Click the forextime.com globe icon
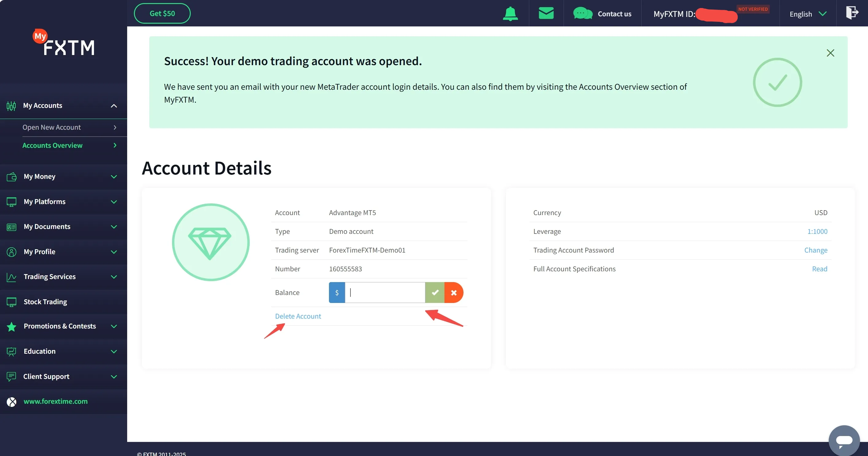The height and width of the screenshot is (456, 868). (x=11, y=402)
